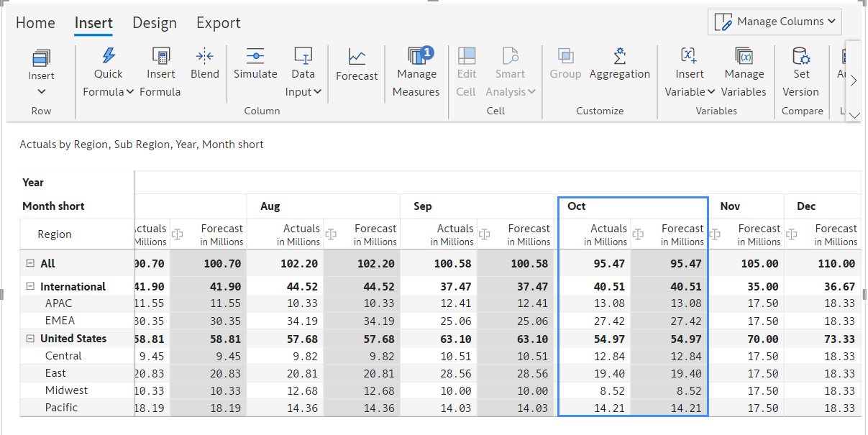Open the Forecast tool
This screenshot has height=435, width=868.
(x=357, y=57)
